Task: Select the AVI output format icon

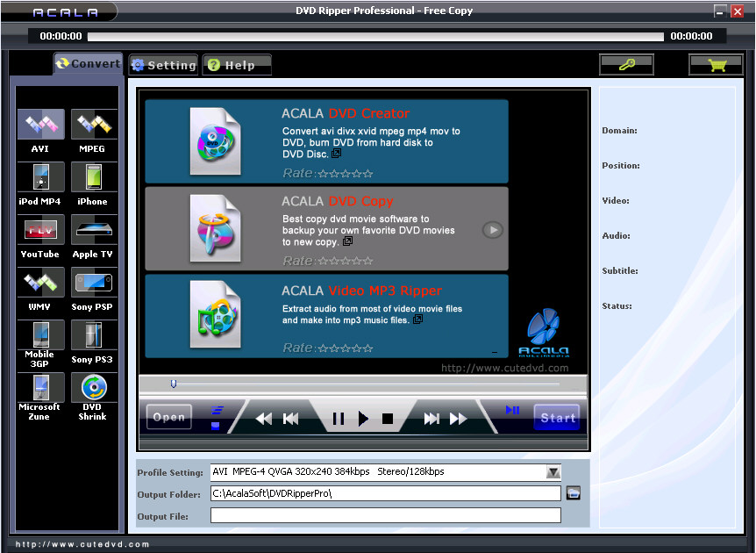Action: click(41, 125)
